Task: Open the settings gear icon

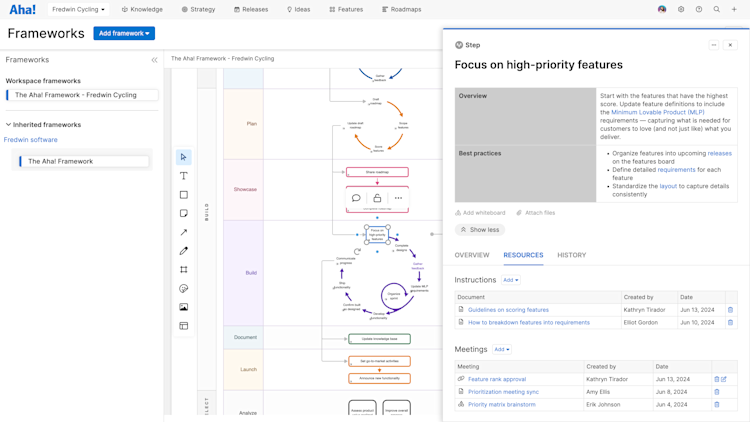Action: click(x=681, y=9)
